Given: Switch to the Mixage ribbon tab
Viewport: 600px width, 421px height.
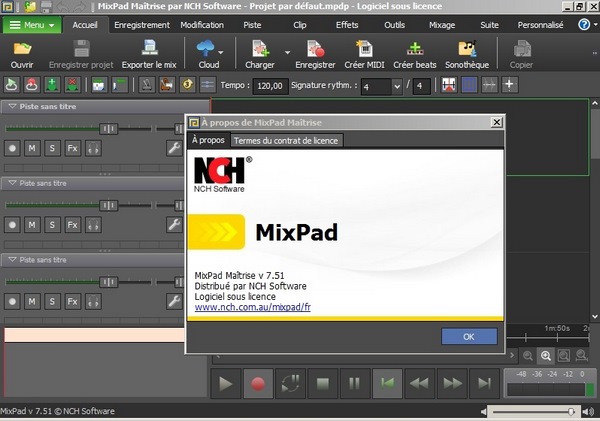Looking at the screenshot, I should [442, 25].
